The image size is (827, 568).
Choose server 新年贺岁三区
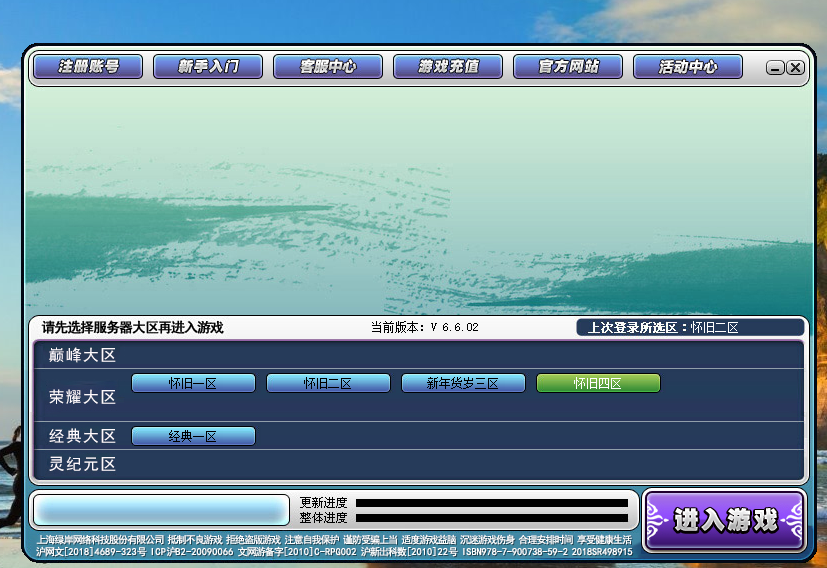463,383
